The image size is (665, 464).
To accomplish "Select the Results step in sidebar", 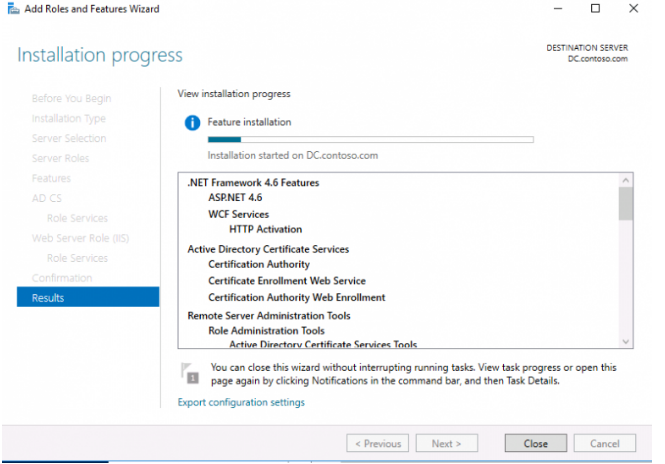I will (88, 297).
